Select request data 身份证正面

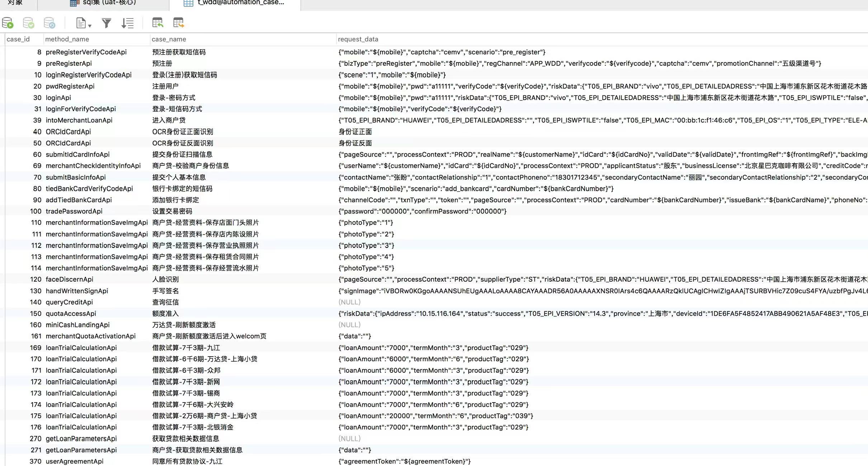(355, 132)
